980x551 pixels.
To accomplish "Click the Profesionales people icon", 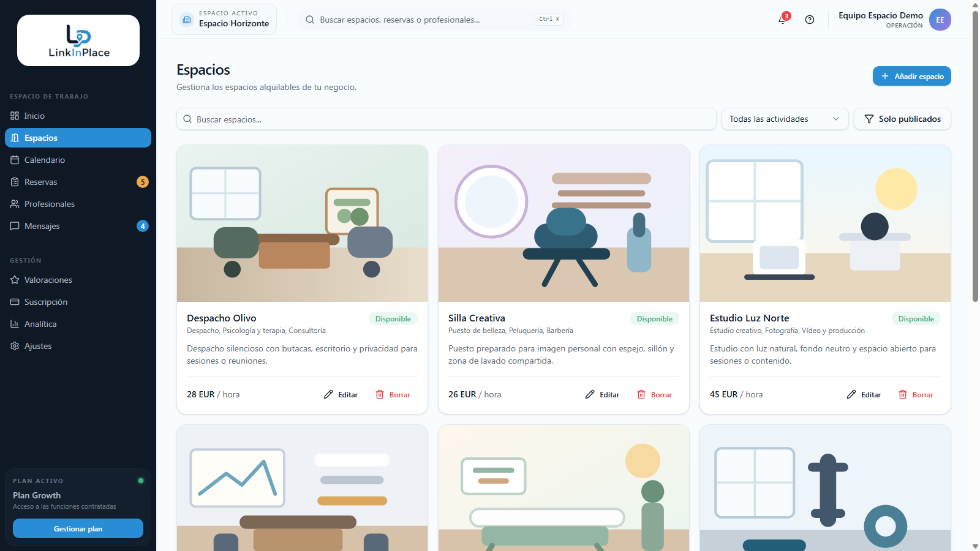I will [15, 204].
